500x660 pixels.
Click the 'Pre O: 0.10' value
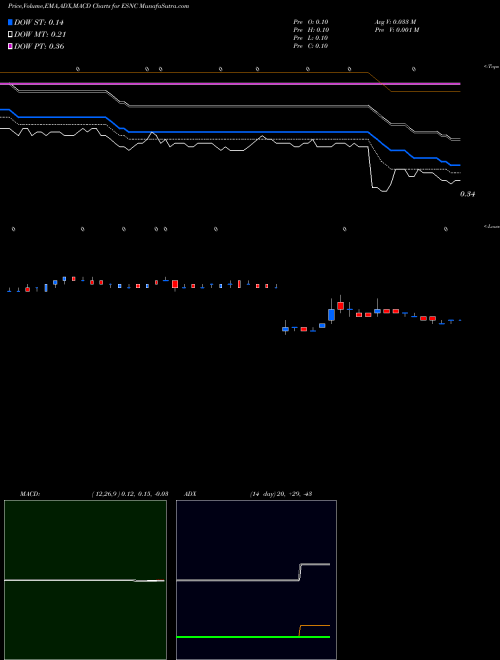click(x=311, y=22)
